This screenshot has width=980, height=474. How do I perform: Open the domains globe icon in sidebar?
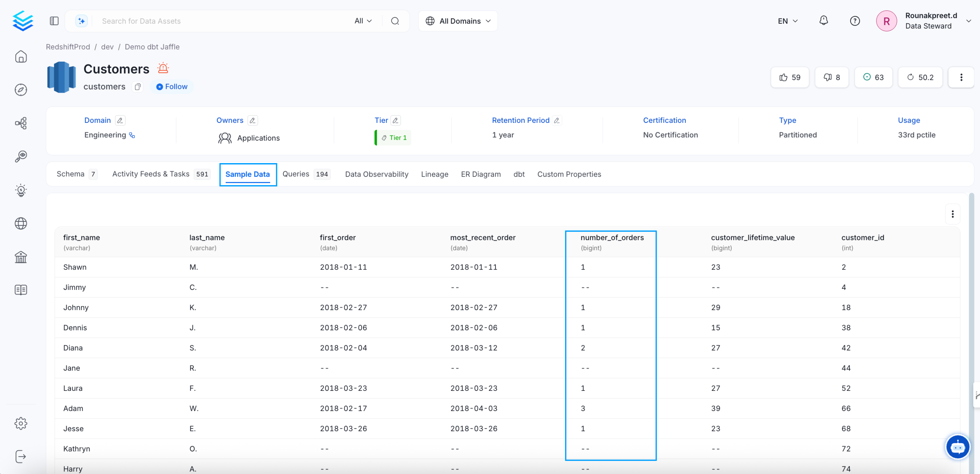pyautogui.click(x=21, y=223)
